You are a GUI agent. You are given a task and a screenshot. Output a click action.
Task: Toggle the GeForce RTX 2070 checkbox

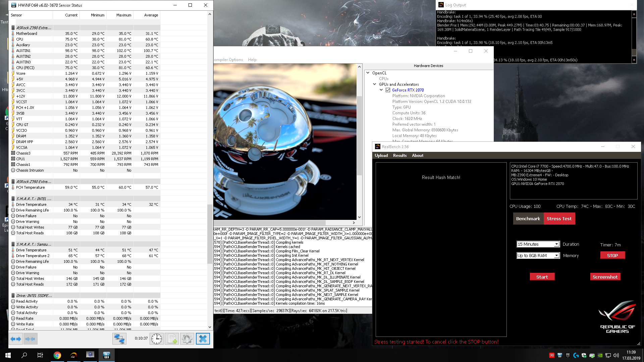pos(388,90)
